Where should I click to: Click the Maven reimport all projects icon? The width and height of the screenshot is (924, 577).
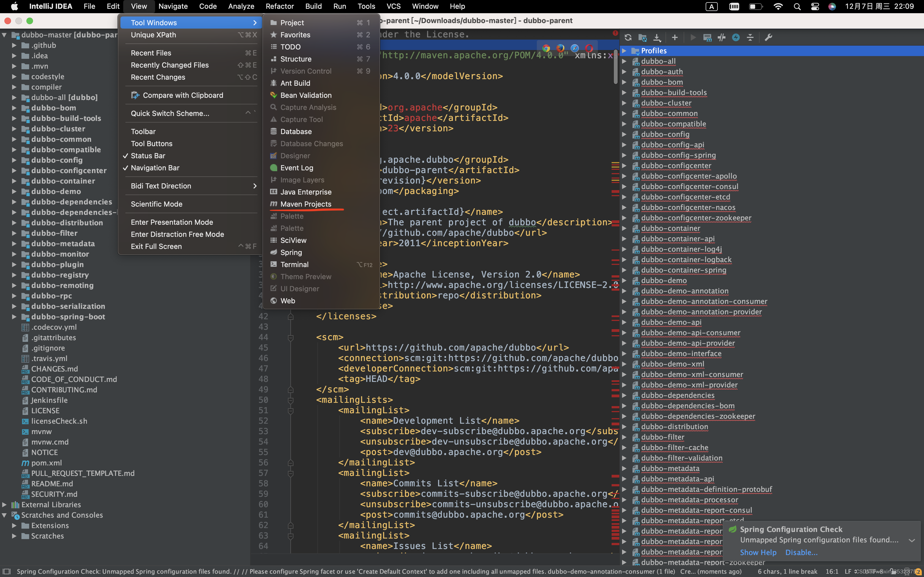(628, 37)
